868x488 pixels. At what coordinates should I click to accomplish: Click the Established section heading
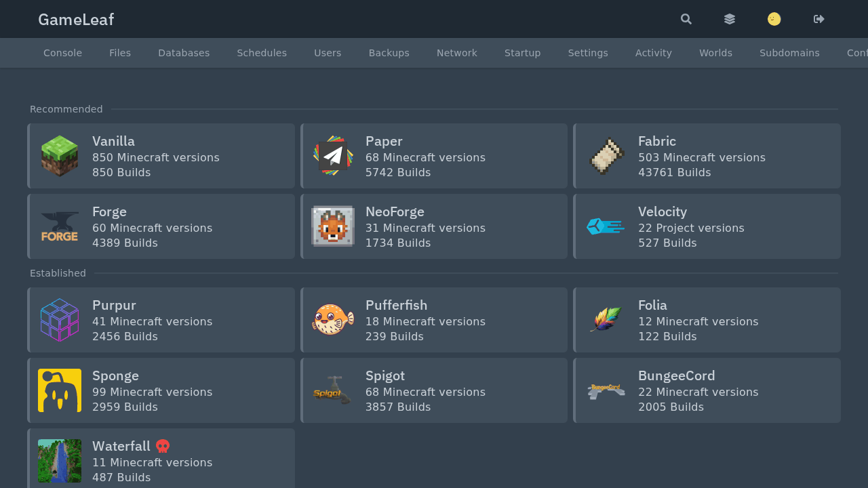(58, 273)
